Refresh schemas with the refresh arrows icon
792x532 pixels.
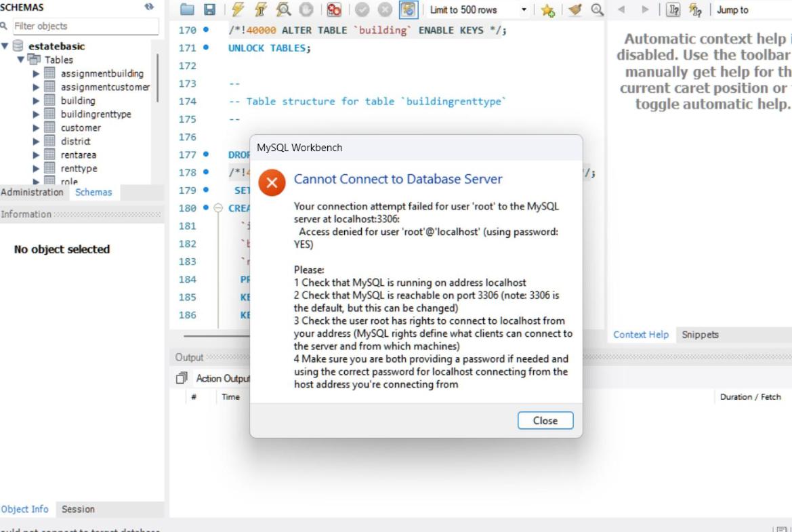tap(149, 7)
